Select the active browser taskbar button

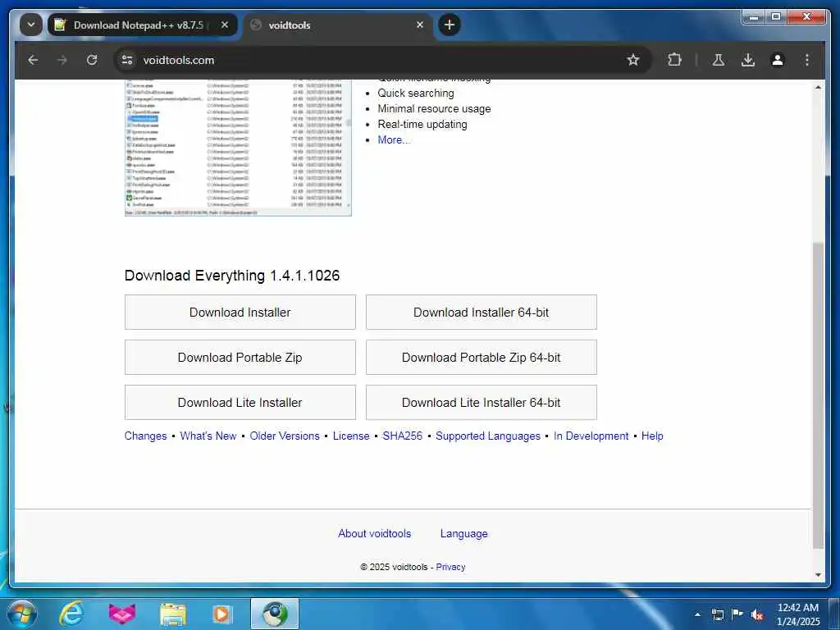coord(275,614)
